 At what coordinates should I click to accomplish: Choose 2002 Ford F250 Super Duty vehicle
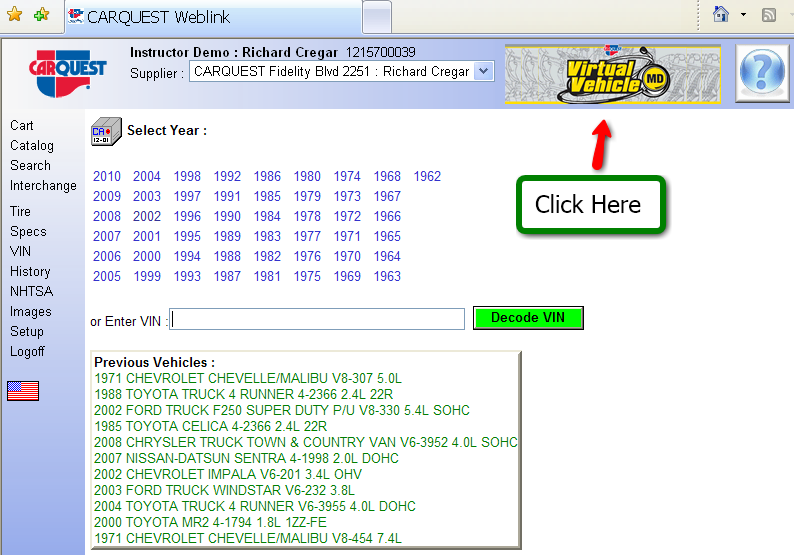point(282,410)
